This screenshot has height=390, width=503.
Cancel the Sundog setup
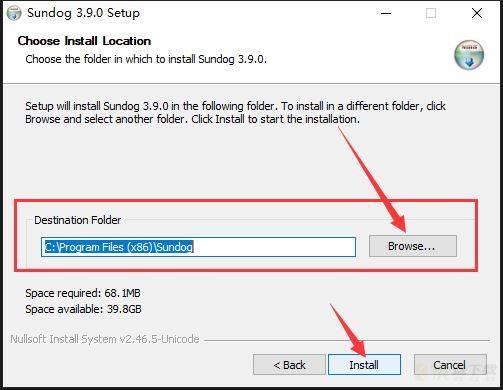tap(450, 365)
